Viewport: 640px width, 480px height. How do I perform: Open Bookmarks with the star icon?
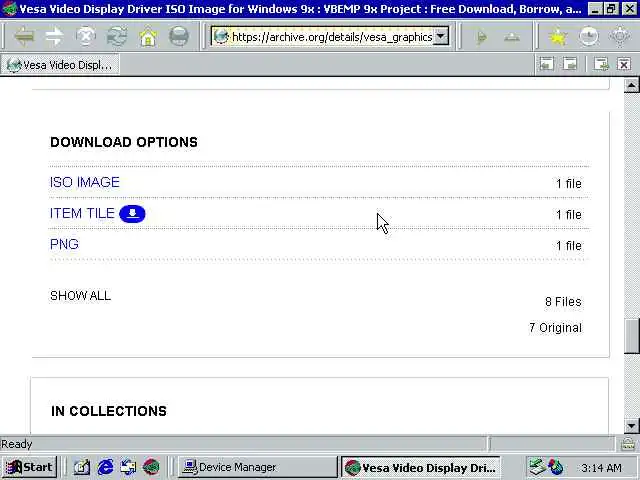click(x=558, y=37)
